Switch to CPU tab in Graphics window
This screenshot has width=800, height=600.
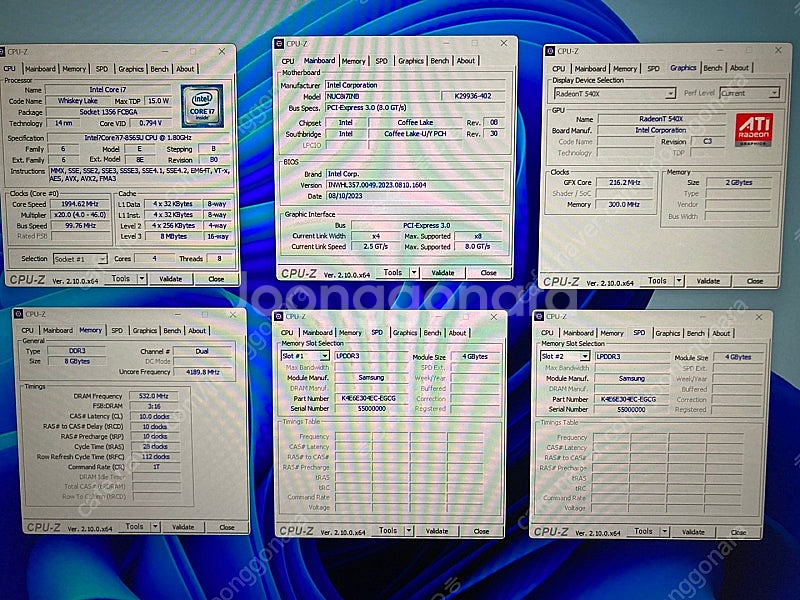click(559, 68)
